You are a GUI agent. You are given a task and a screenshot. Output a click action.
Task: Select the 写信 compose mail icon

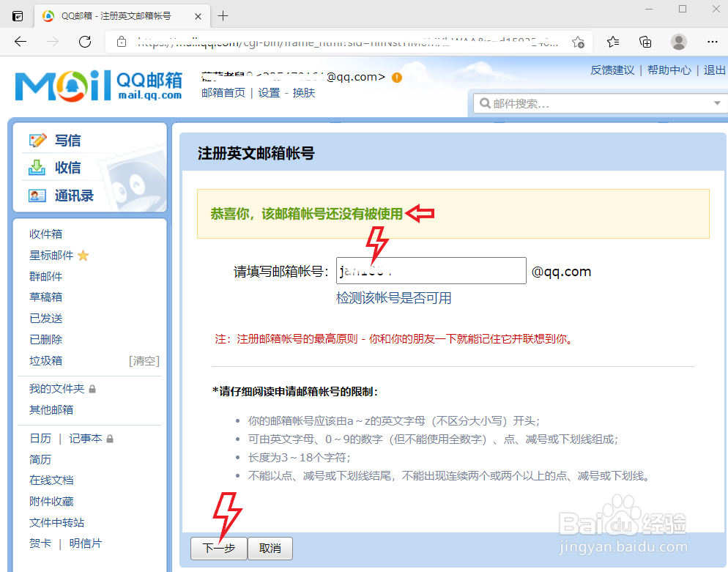(38, 140)
